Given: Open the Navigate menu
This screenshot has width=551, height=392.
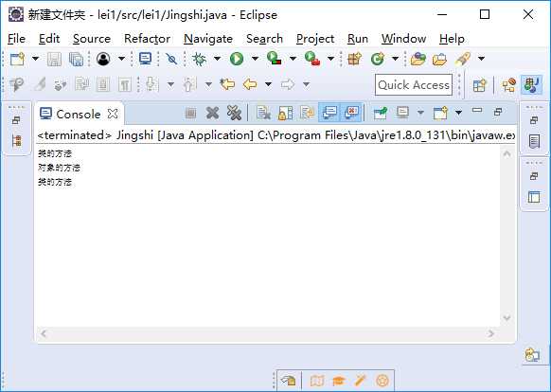Looking at the screenshot, I should coord(208,38).
